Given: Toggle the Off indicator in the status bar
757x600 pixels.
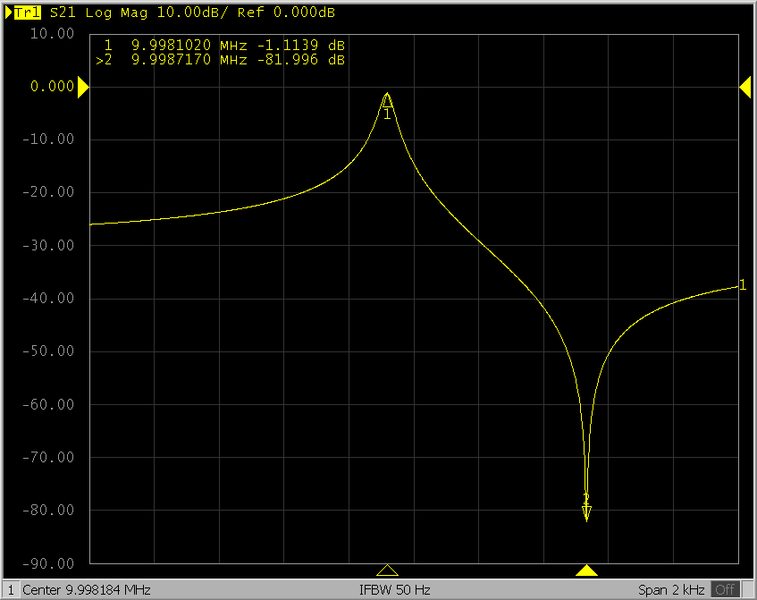Looking at the screenshot, I should pyautogui.click(x=725, y=590).
